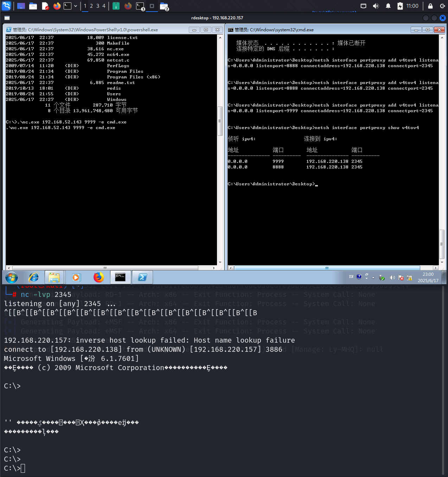Click the display settings icon in Kali tray
This screenshot has width=448, height=477.
364,6
